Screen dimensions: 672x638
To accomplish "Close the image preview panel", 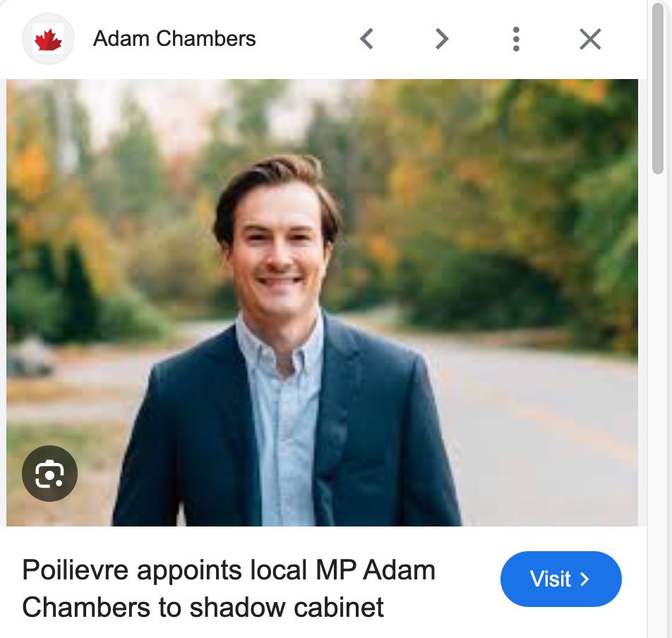I will [x=590, y=39].
